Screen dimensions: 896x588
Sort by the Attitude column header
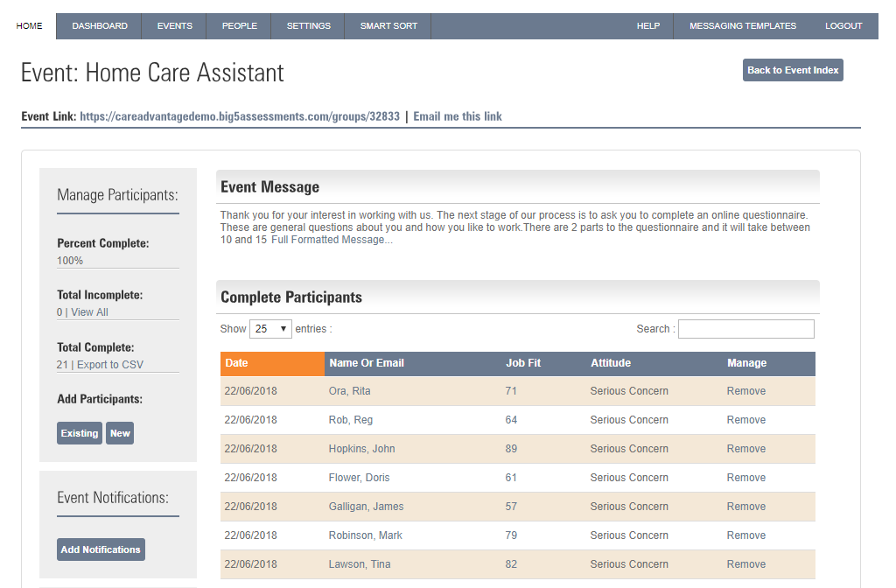[x=654, y=363]
